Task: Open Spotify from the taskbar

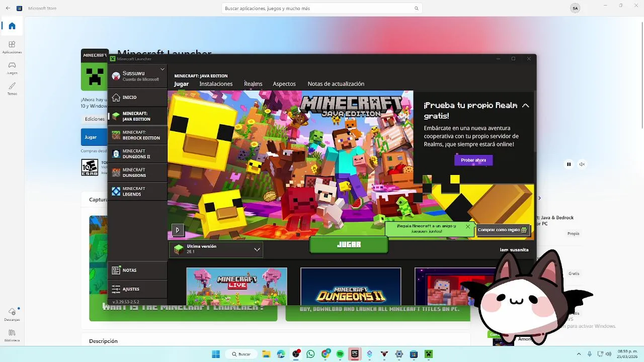Action: (340, 354)
